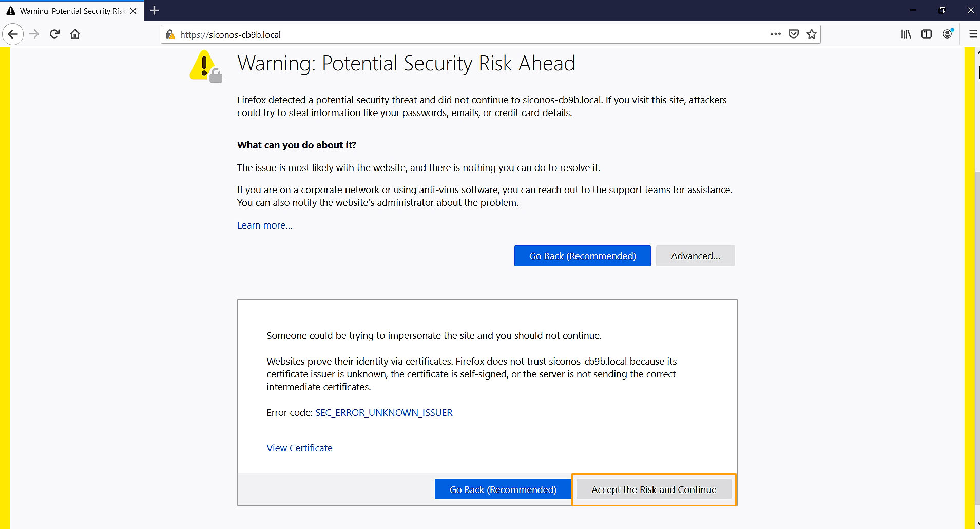Show site connection info lock icon
The height and width of the screenshot is (529, 980).
tap(170, 34)
